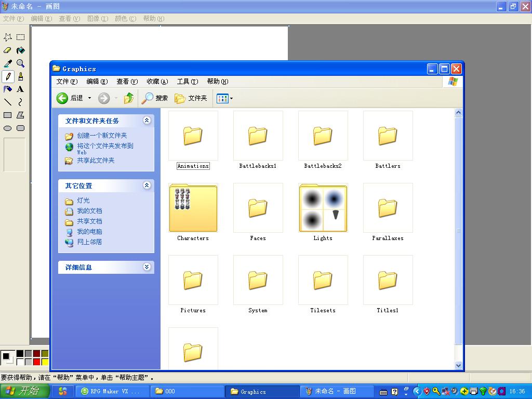Open the 查看 menu in Graphics window

pyautogui.click(x=127, y=82)
